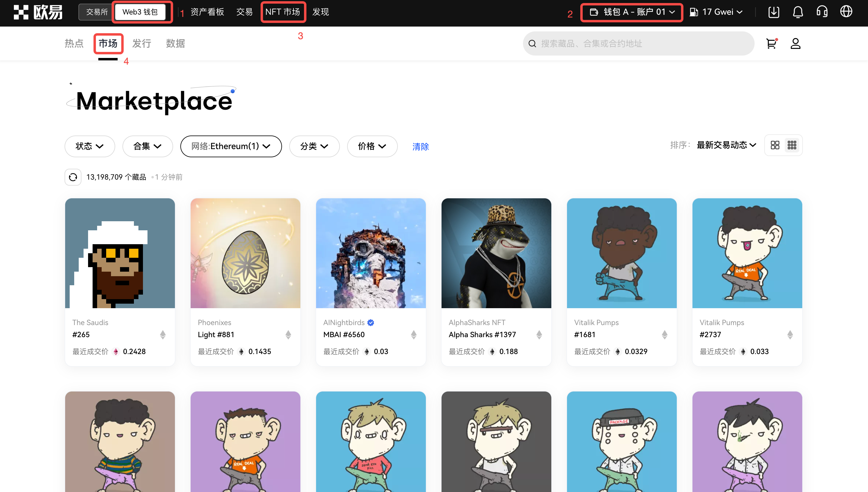Open the 价格 price dropdown
The width and height of the screenshot is (868, 492).
(x=372, y=146)
